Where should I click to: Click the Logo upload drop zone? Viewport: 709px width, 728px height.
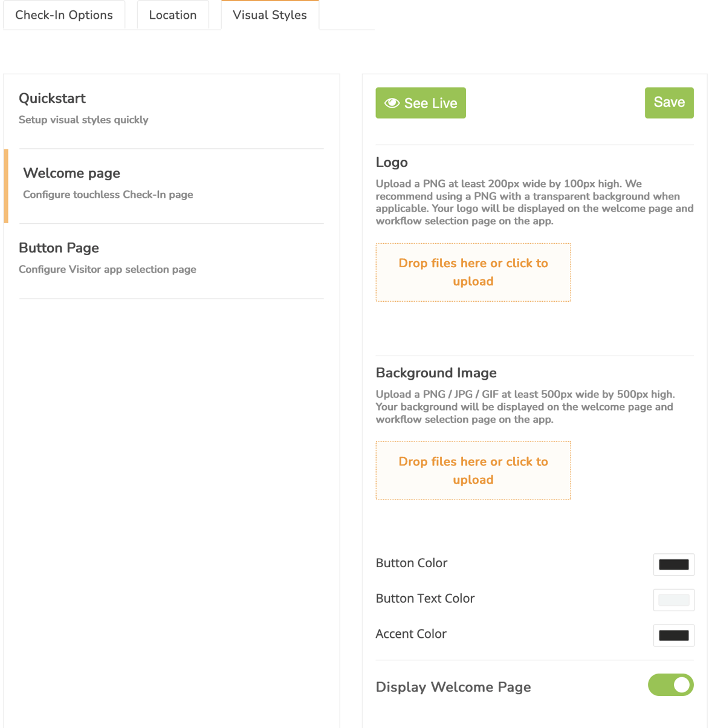coord(473,272)
